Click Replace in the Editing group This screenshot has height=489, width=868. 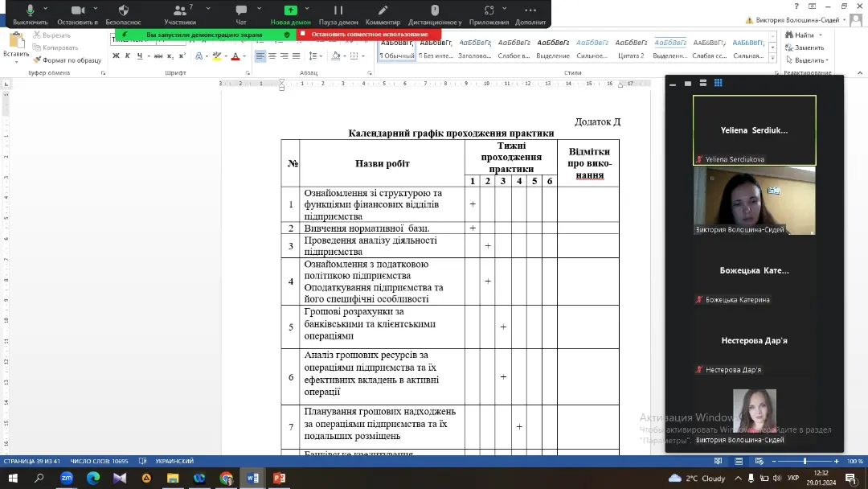(809, 47)
